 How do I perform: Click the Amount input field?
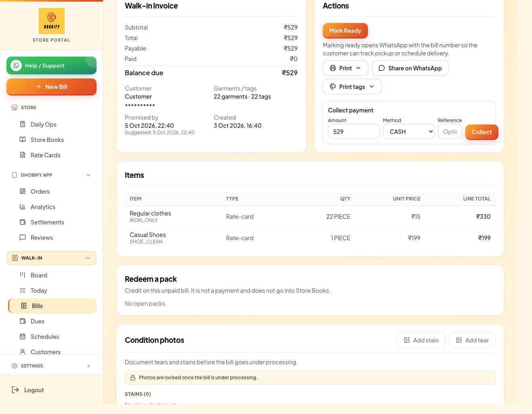tap(354, 131)
